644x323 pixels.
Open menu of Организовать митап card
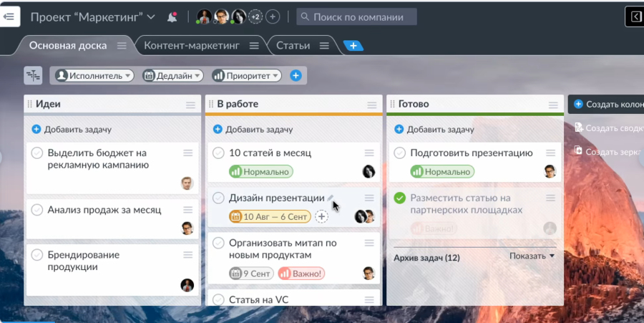pos(369,243)
